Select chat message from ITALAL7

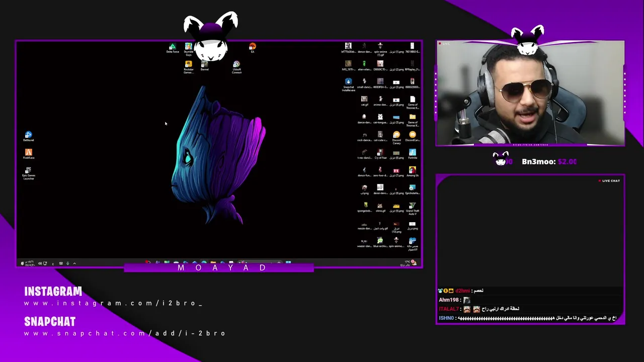pyautogui.click(x=479, y=309)
